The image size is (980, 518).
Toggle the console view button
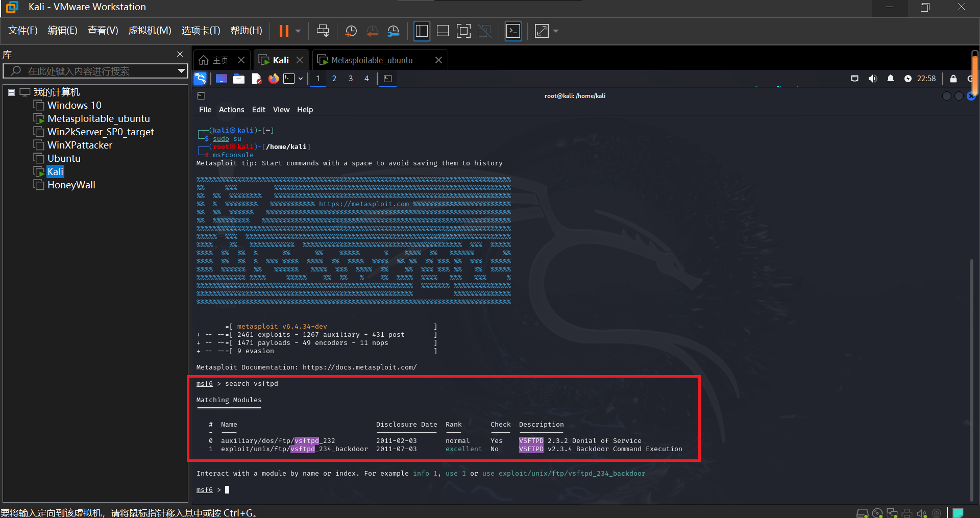[x=513, y=31]
